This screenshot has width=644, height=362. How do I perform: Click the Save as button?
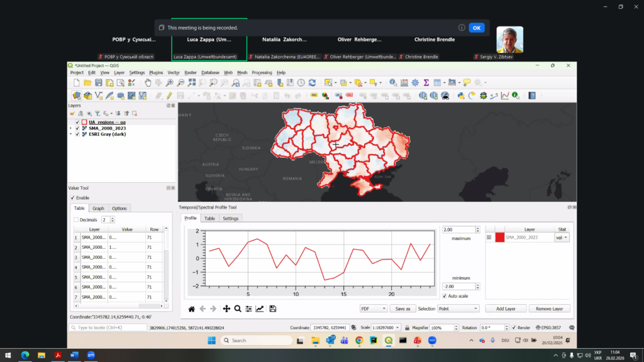(402, 309)
